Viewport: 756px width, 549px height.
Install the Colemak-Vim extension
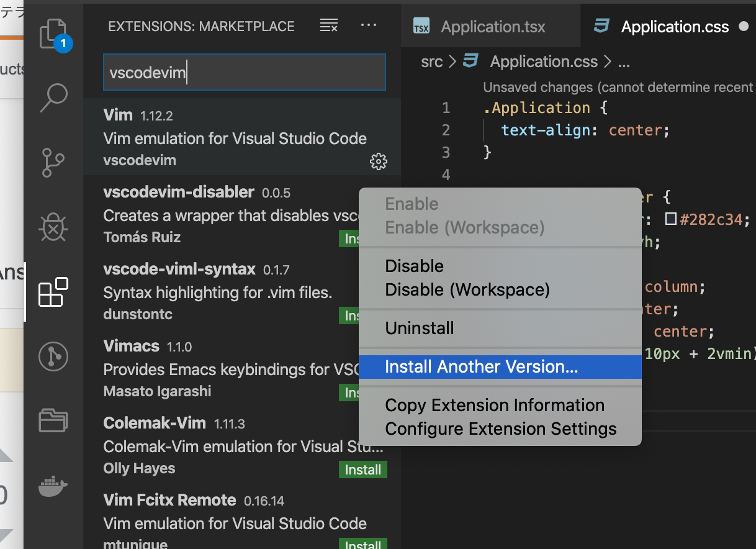tap(363, 470)
